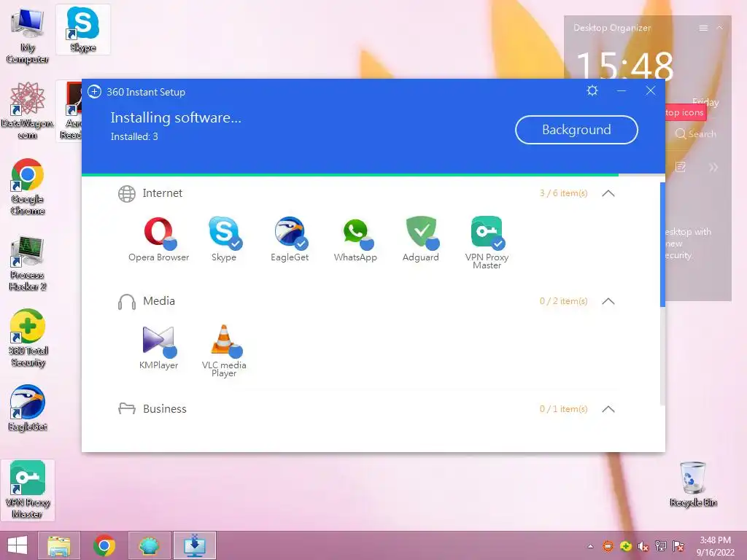Open the taskbar clock and date
The width and height of the screenshot is (747, 560).
716,546
